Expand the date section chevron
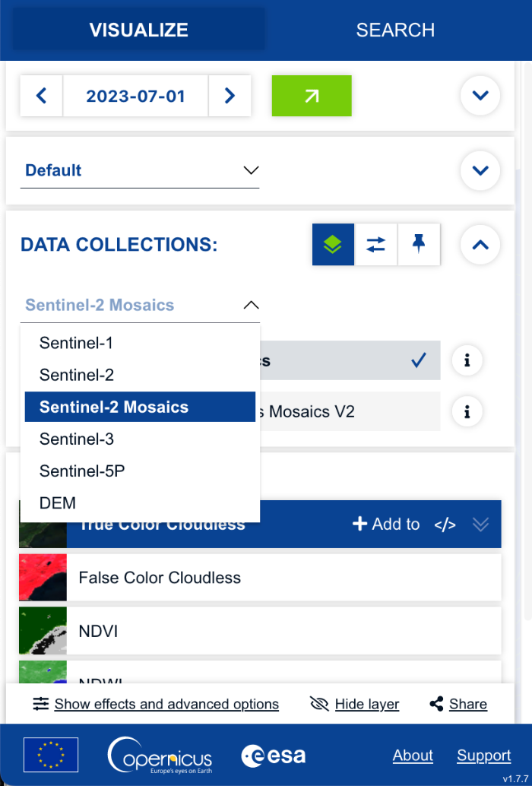This screenshot has width=532, height=786. tap(480, 95)
